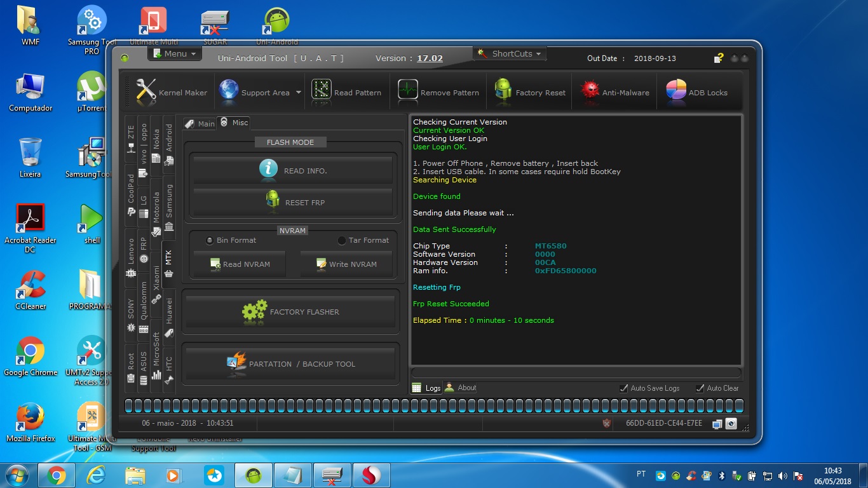868x488 pixels.
Task: Click hardware ID 66DD-61ED-CE44-E7EE
Action: [664, 423]
